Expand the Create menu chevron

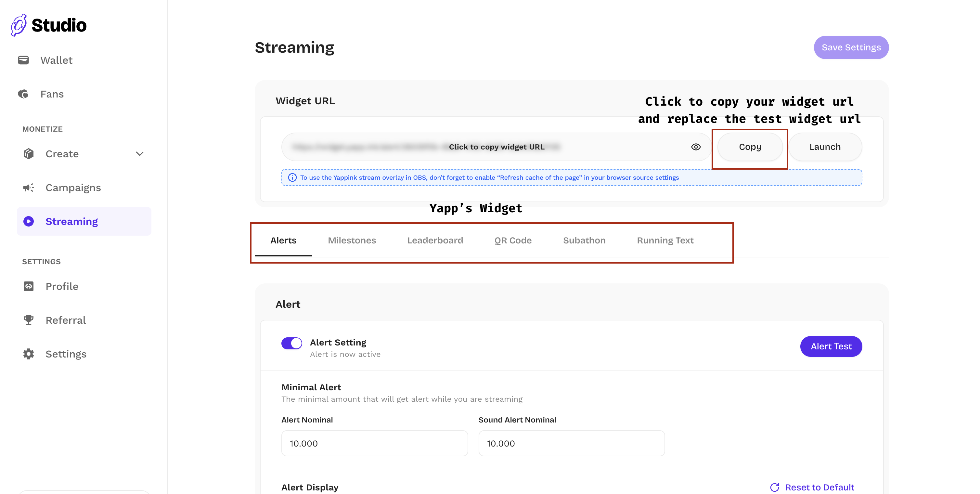point(140,154)
